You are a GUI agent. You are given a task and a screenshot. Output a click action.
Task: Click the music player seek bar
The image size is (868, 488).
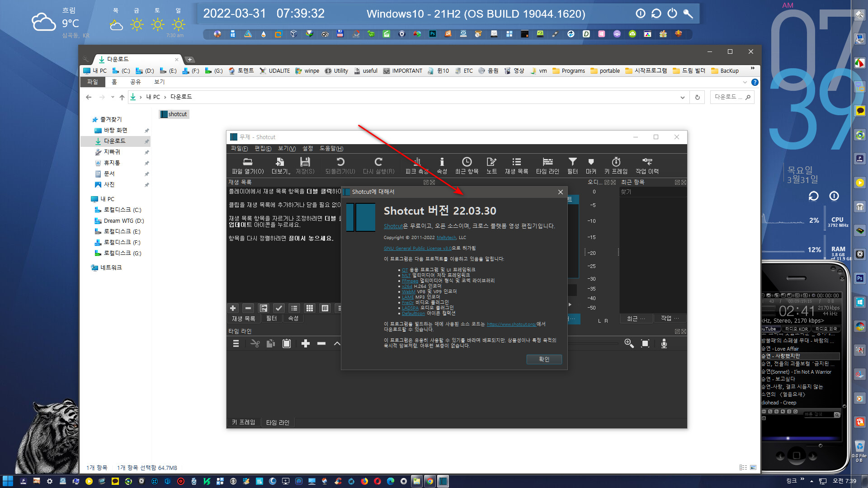800,438
